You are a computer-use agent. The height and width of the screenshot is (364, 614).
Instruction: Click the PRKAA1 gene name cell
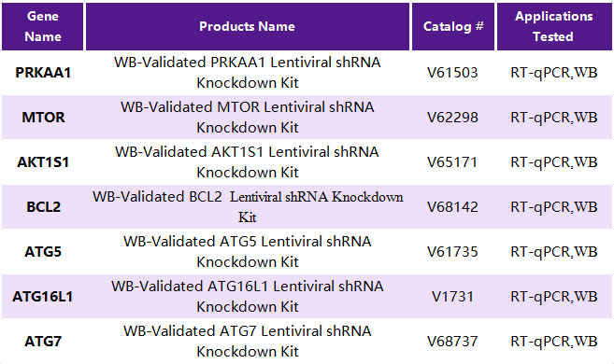(x=43, y=73)
